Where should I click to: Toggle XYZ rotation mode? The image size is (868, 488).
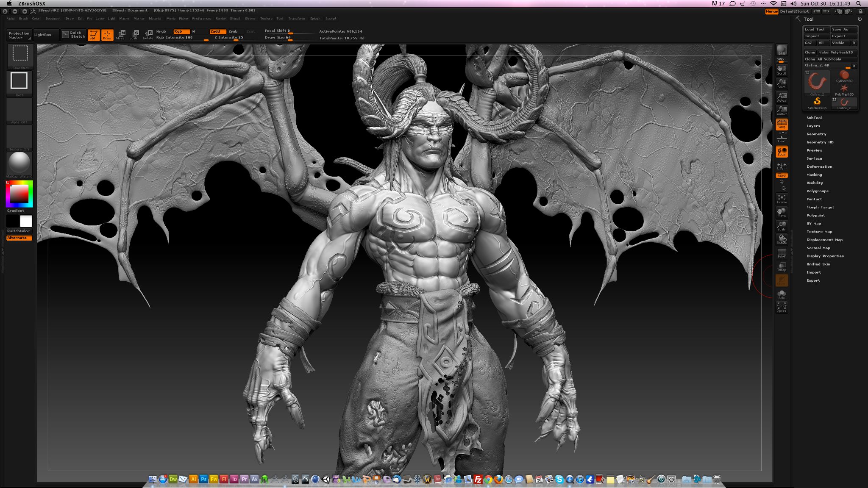pos(782,175)
